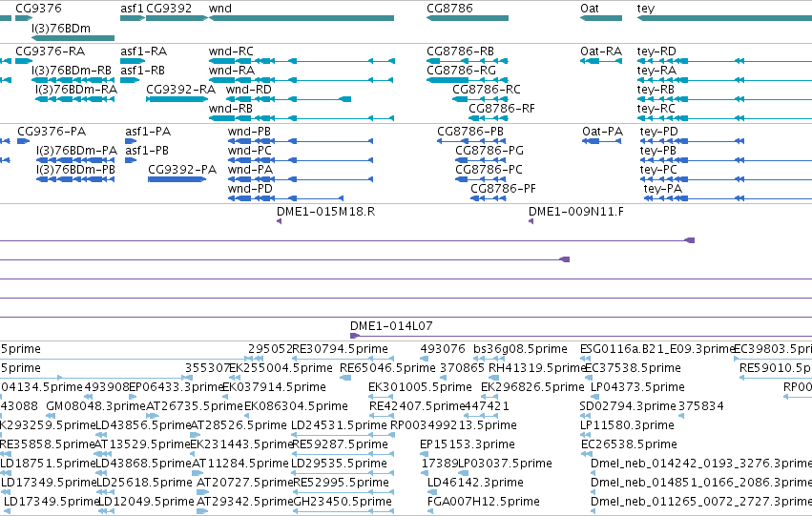Select transcript tey-RC
812x516 pixels.
pyautogui.click(x=656, y=109)
